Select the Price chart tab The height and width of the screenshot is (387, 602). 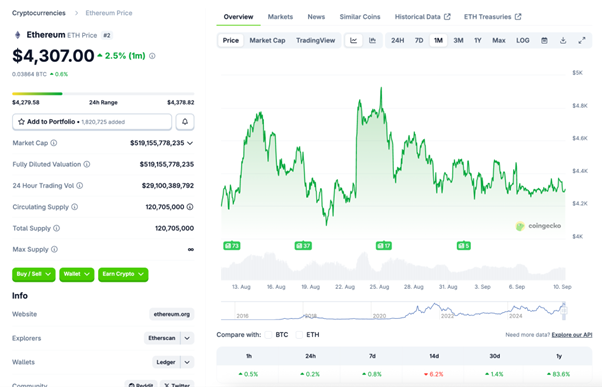tap(231, 40)
